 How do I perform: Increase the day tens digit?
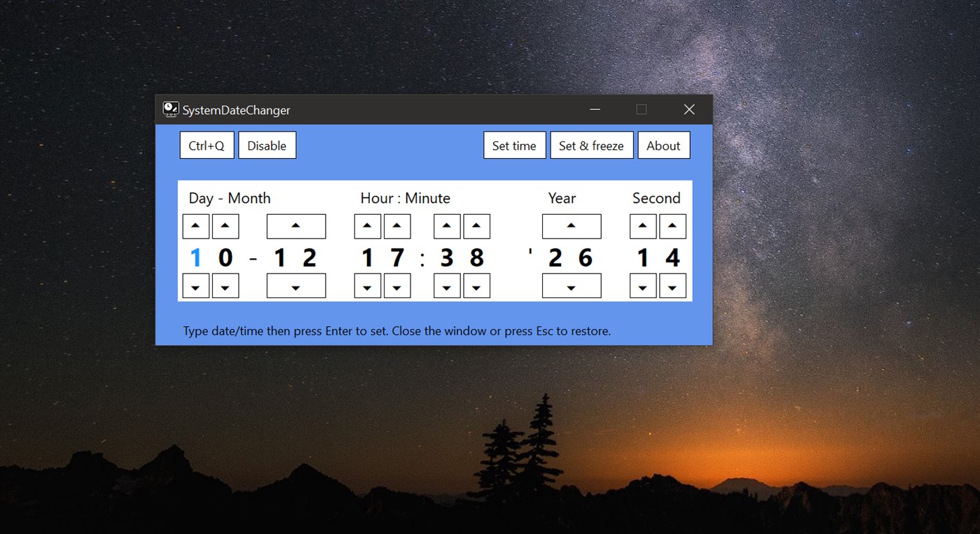(x=196, y=227)
